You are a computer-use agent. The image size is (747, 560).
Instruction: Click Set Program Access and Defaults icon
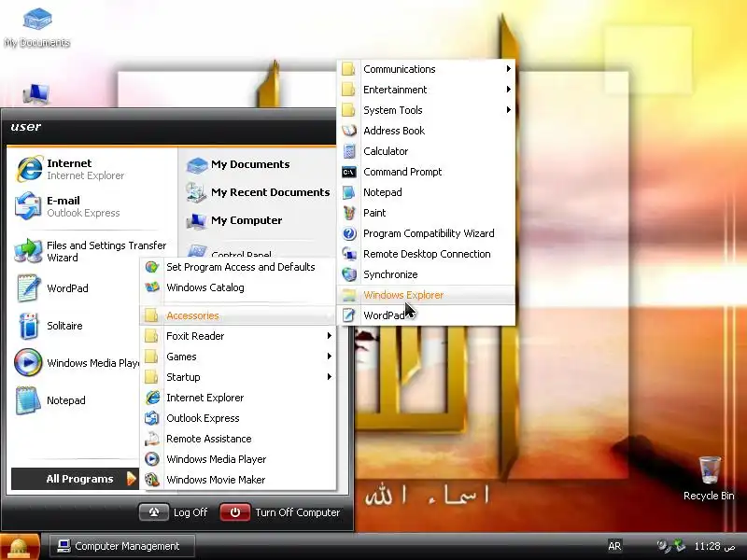(152, 267)
